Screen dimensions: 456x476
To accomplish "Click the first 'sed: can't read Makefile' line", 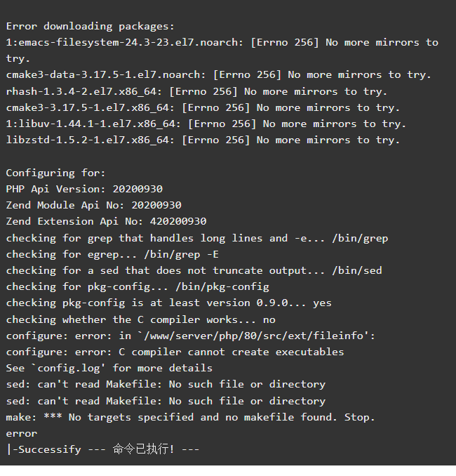I will pos(166,384).
